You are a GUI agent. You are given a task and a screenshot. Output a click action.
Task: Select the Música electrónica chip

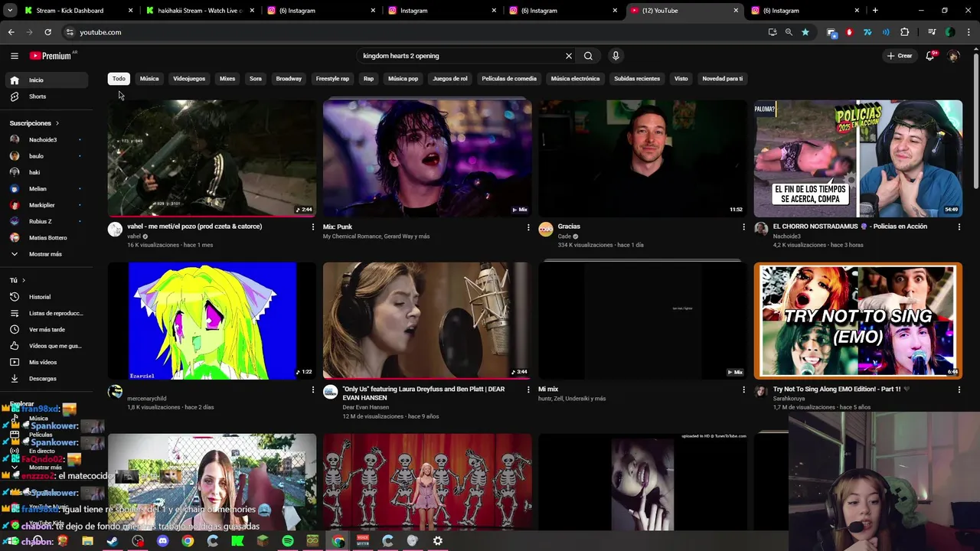[575, 79]
